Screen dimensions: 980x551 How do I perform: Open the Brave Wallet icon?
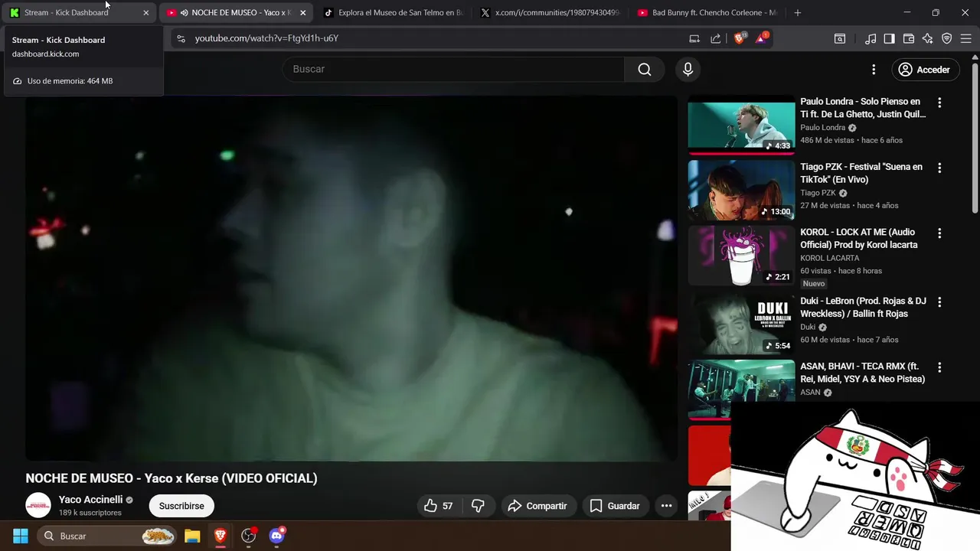(x=909, y=38)
